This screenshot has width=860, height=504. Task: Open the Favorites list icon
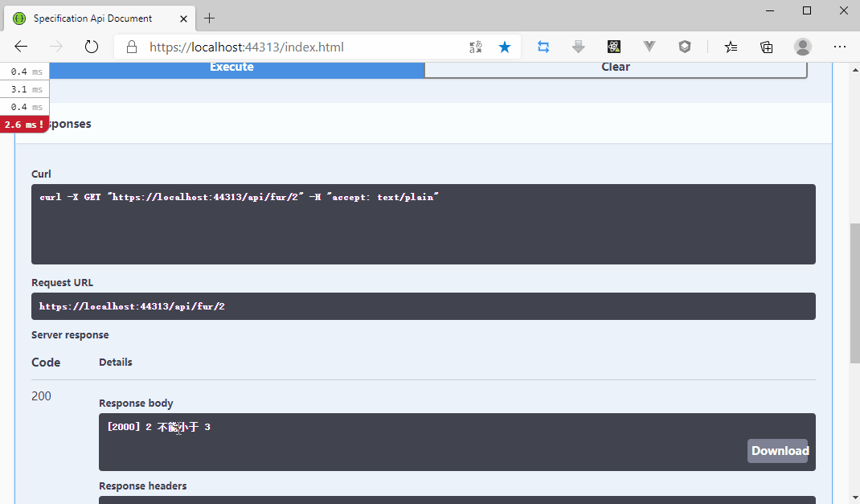[x=731, y=47]
